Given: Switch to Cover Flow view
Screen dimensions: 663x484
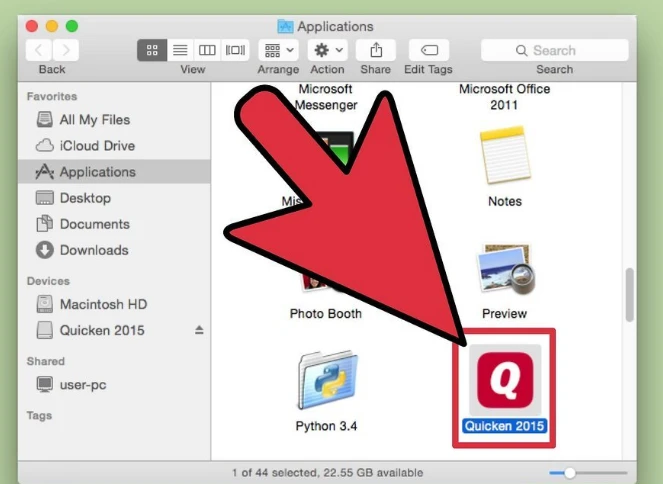Looking at the screenshot, I should coord(235,50).
